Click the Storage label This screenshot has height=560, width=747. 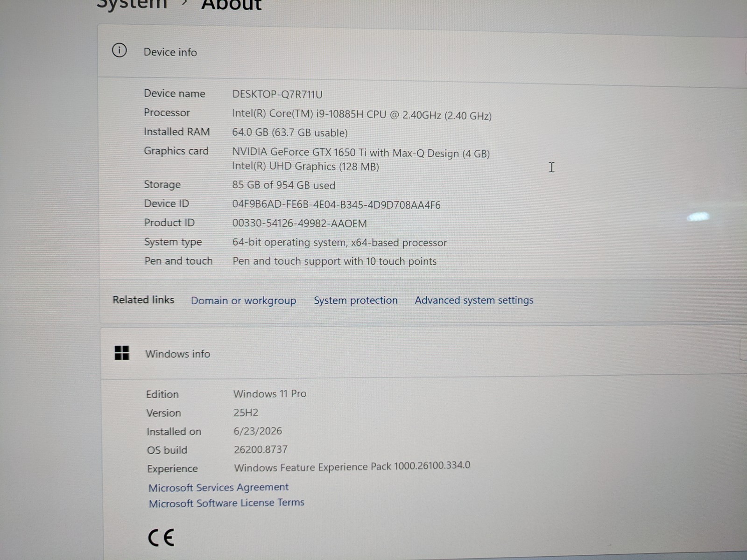[162, 185]
